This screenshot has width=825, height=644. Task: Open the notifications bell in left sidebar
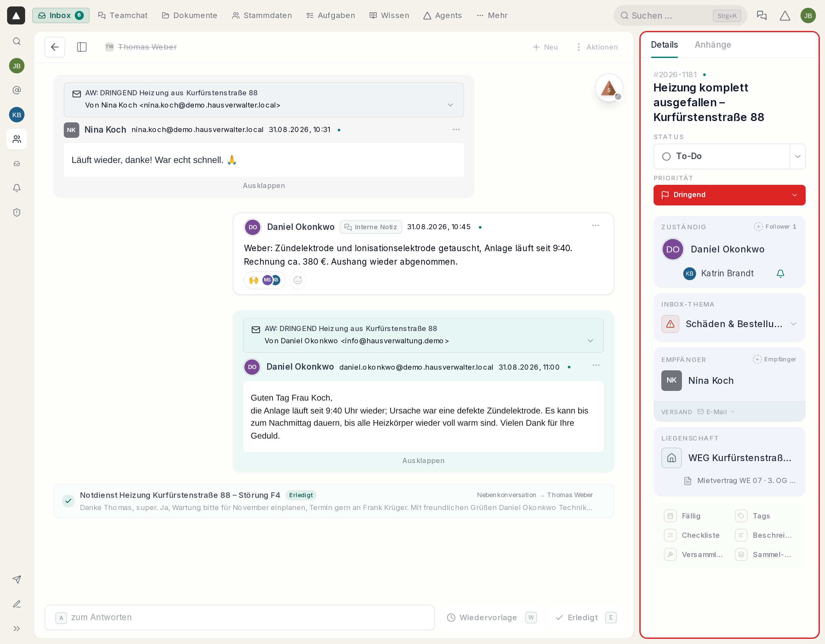pyautogui.click(x=17, y=188)
